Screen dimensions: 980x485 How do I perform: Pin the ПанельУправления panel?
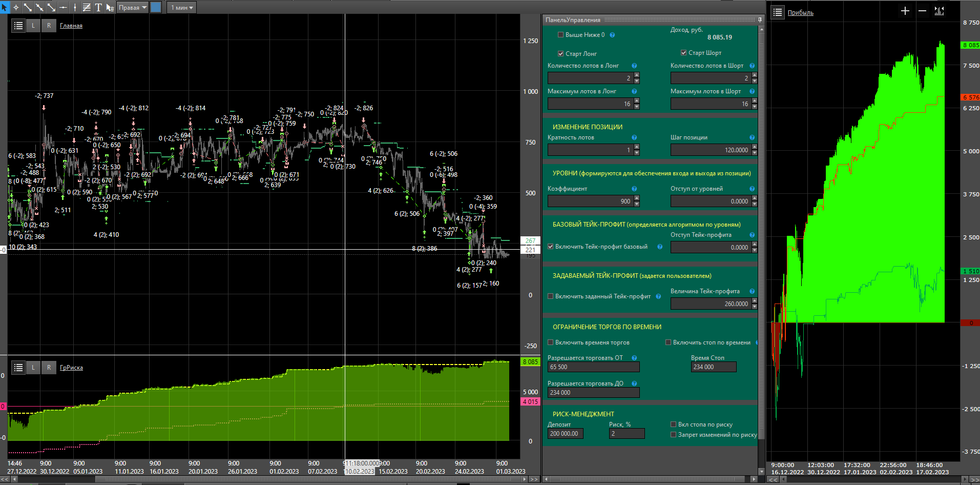point(760,19)
